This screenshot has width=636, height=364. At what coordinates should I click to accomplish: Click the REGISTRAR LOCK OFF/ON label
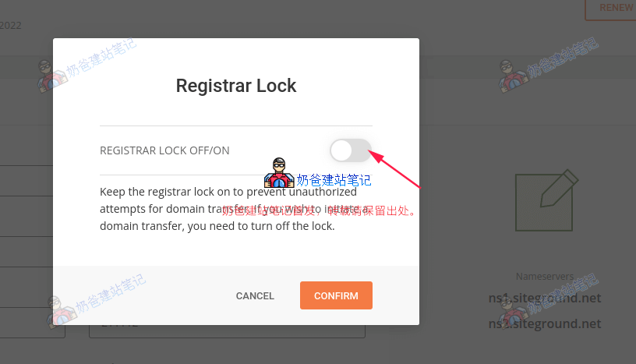pos(164,150)
